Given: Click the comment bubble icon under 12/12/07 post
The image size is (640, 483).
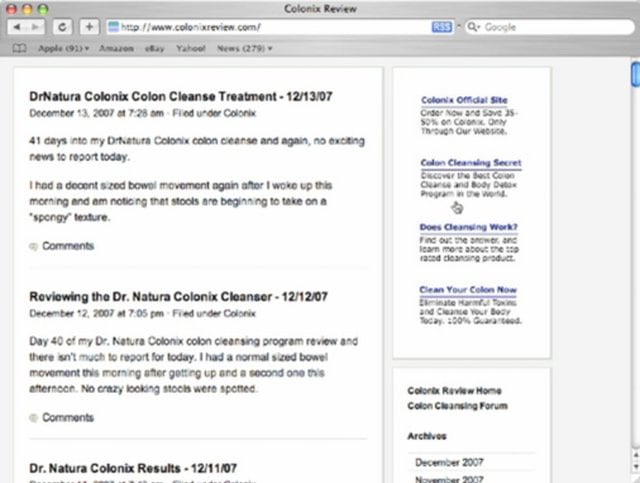Looking at the screenshot, I should point(33,418).
